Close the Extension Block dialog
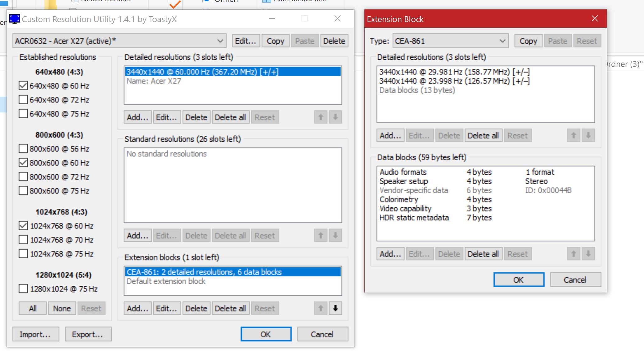This screenshot has width=644, height=356. tap(595, 19)
